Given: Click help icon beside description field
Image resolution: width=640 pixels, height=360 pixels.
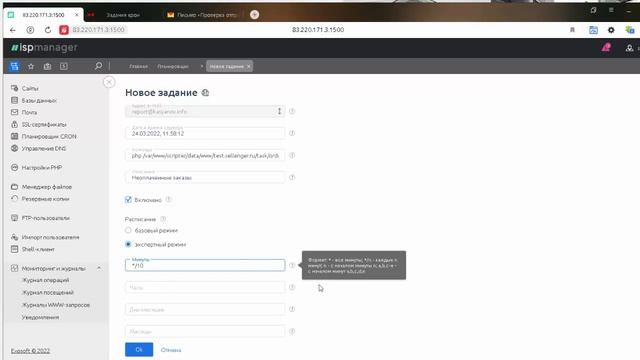Looking at the screenshot, I should pos(292,177).
